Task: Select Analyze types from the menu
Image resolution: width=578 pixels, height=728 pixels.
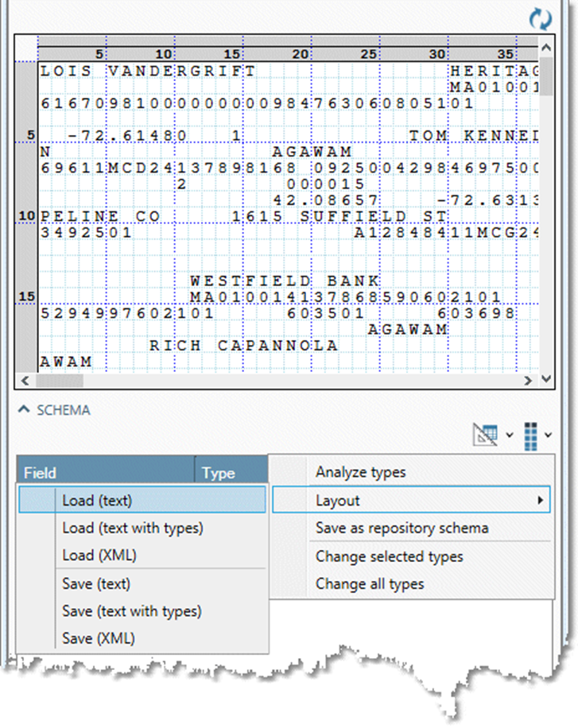Action: (x=360, y=472)
